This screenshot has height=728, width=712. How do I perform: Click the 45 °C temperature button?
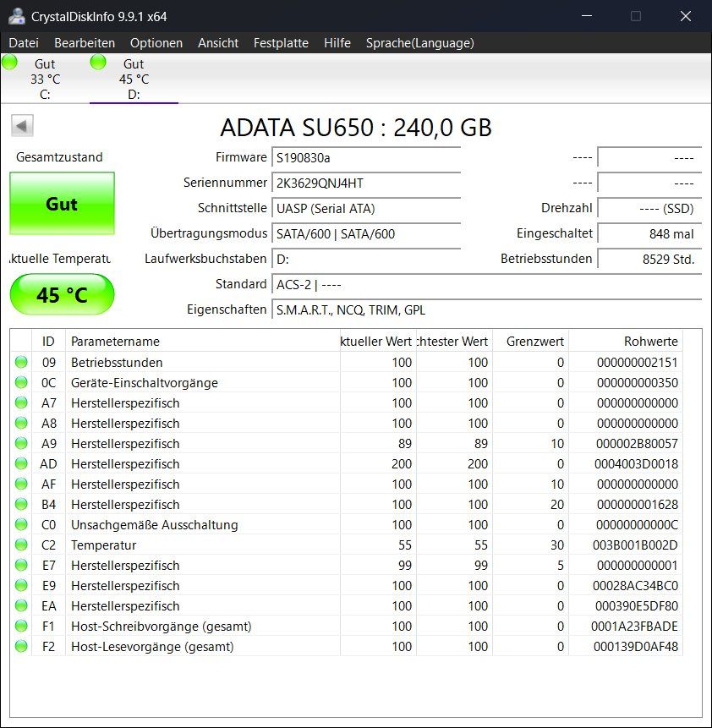pyautogui.click(x=62, y=294)
